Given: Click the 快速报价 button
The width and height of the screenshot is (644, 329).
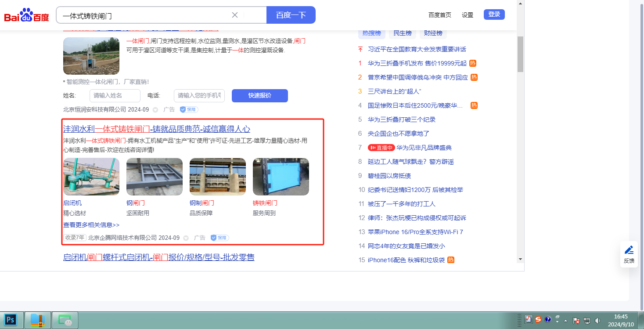Looking at the screenshot, I should 260,96.
